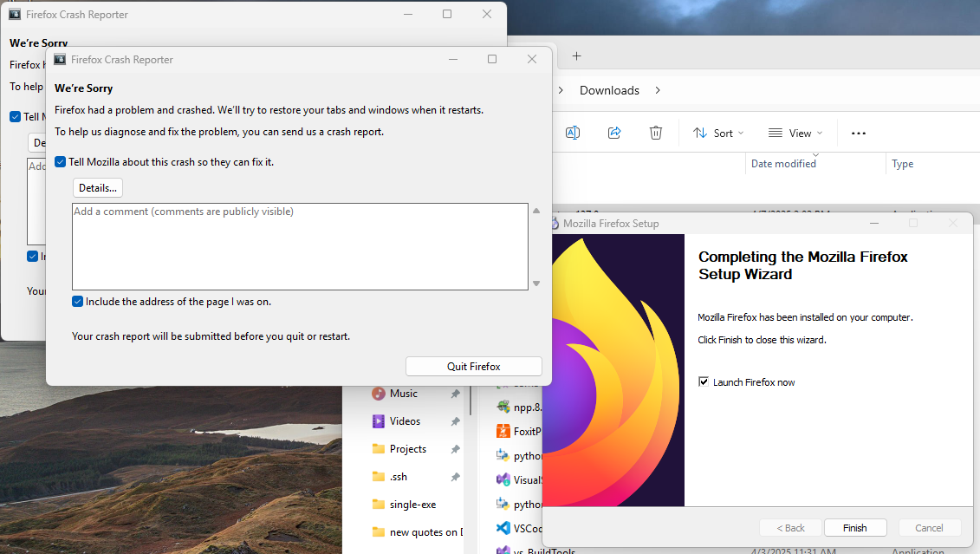Sort files by the Type column header
The width and height of the screenshot is (980, 554).
point(903,164)
